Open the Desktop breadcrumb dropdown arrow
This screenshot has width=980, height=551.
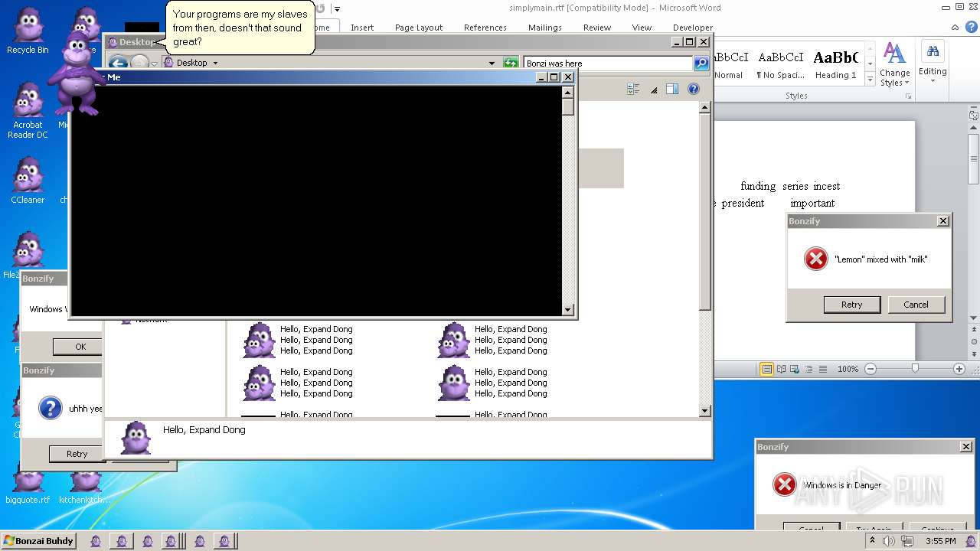coord(215,64)
